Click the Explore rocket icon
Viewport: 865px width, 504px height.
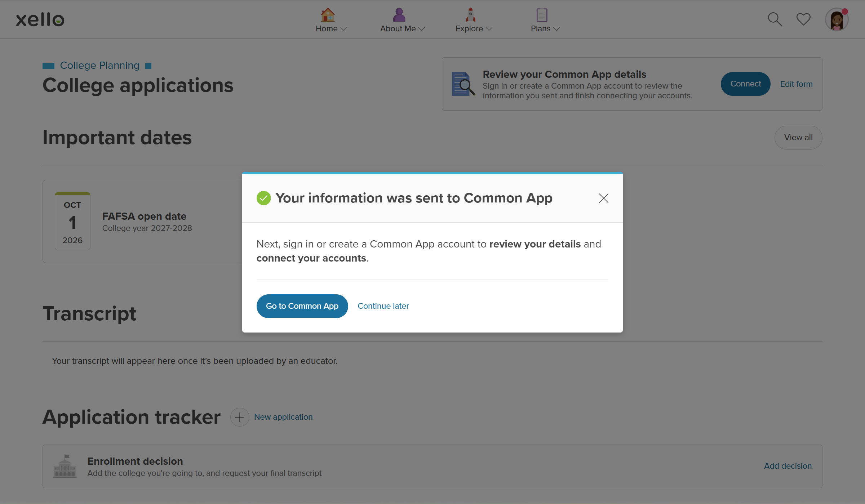click(470, 15)
